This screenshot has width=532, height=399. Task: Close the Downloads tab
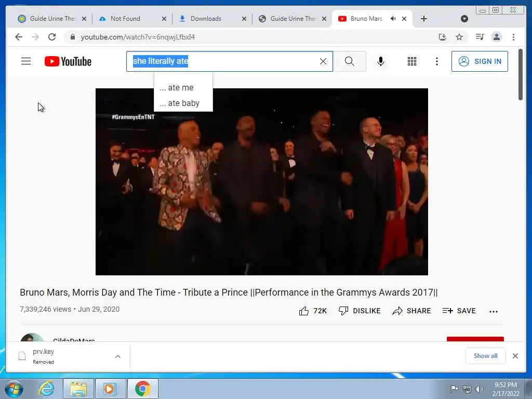coord(244,19)
